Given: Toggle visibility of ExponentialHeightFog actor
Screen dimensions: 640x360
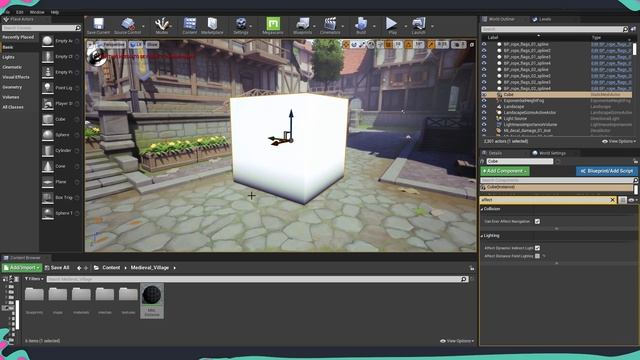Looking at the screenshot, I should [484, 100].
